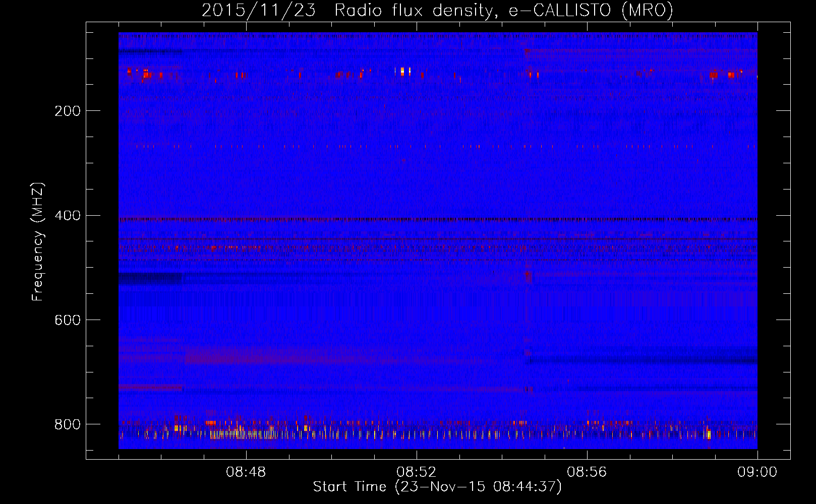The height and width of the screenshot is (504, 816).
Task: Click the 600 frequency tick label
Action: pos(67,321)
